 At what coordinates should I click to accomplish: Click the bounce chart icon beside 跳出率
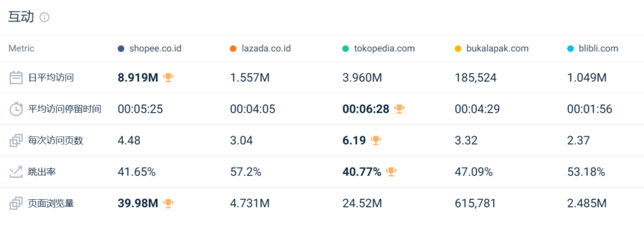click(x=16, y=172)
